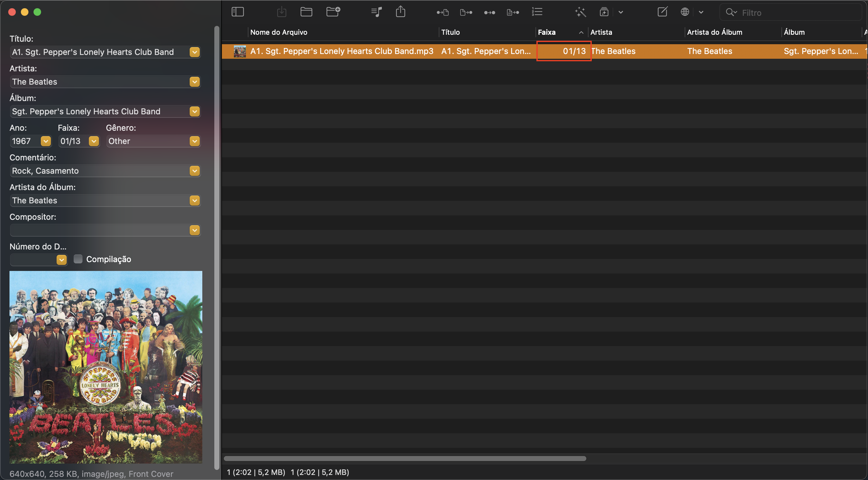Screen dimensions: 868x480
Task: Enable the Compilação checkbox
Action: [x=78, y=259]
